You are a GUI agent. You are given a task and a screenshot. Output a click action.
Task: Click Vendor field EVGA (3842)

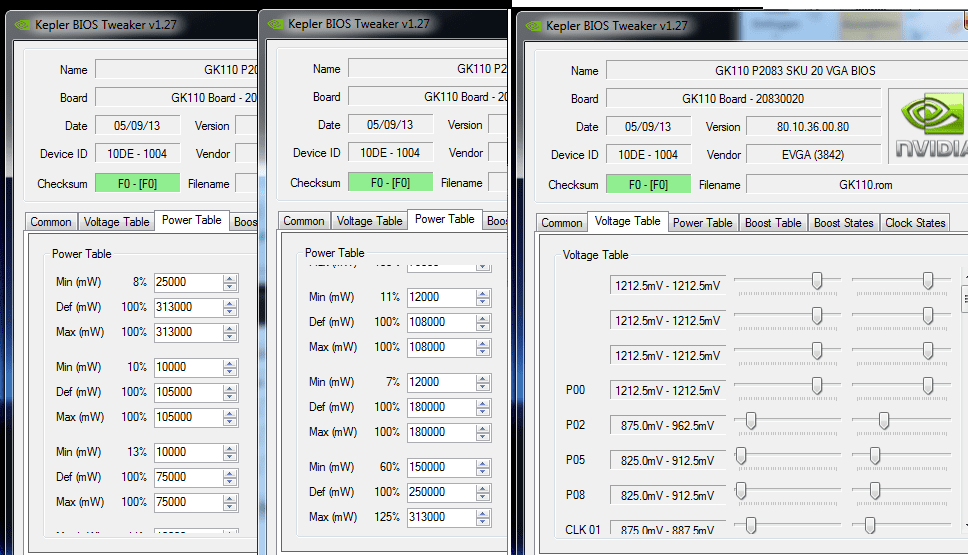(x=813, y=155)
